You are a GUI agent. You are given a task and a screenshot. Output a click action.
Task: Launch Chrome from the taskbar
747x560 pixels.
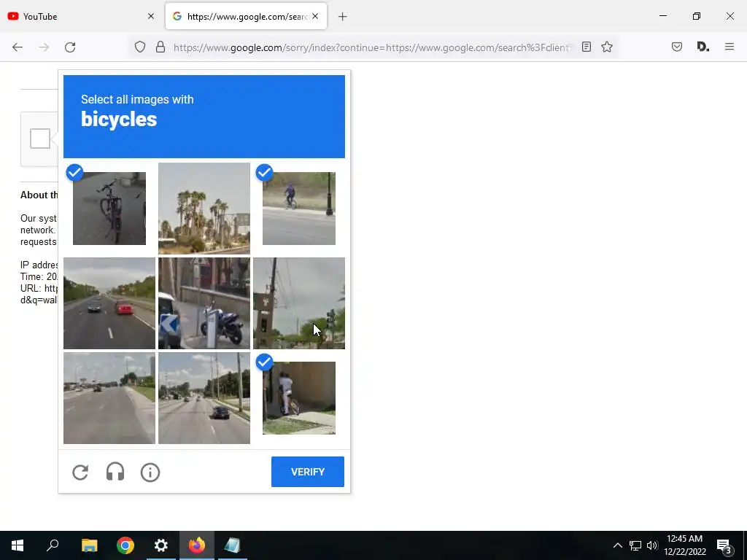coord(125,545)
